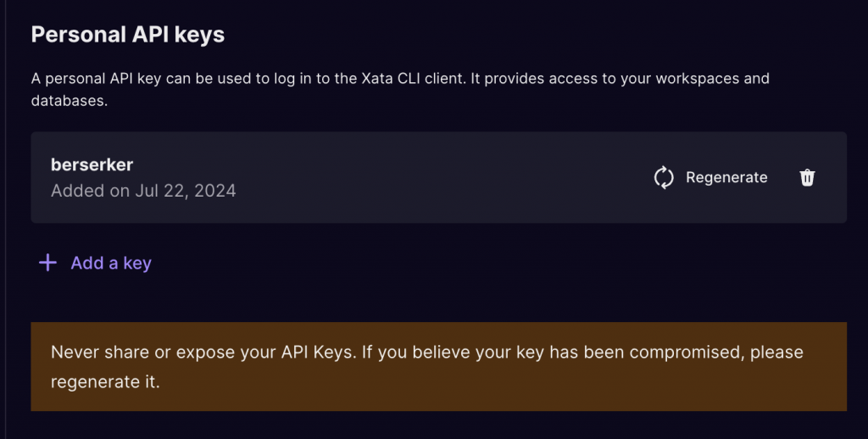
Task: Click the Personal API keys heading
Action: (x=127, y=35)
